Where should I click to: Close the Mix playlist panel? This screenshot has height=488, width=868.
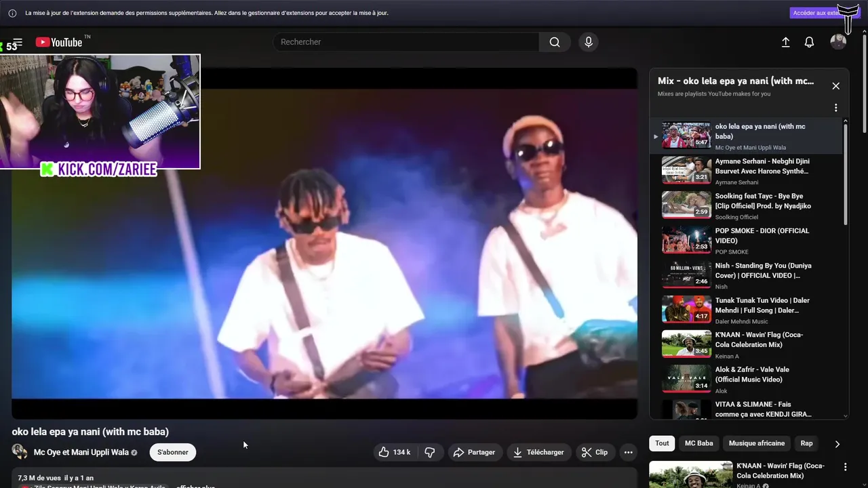tap(835, 86)
